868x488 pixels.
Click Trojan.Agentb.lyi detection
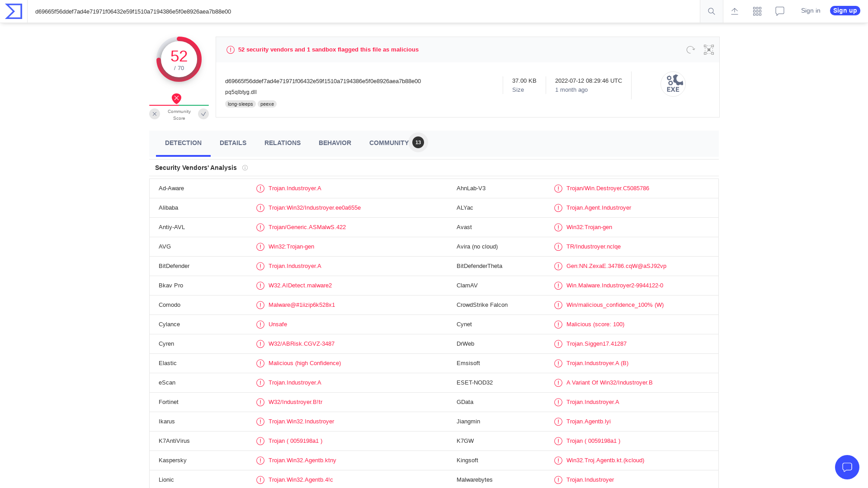(x=589, y=422)
